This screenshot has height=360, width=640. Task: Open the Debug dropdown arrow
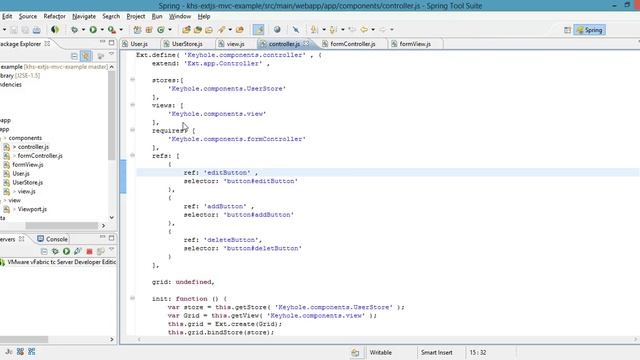click(83, 30)
